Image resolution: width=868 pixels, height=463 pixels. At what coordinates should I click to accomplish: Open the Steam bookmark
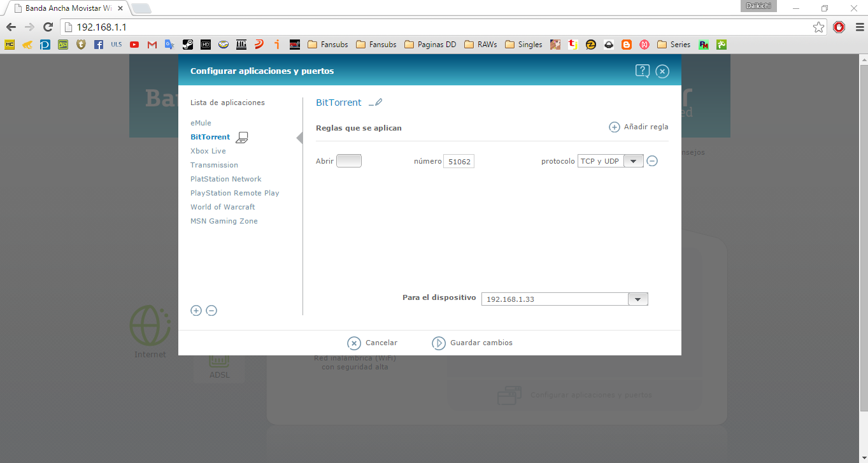coord(188,45)
